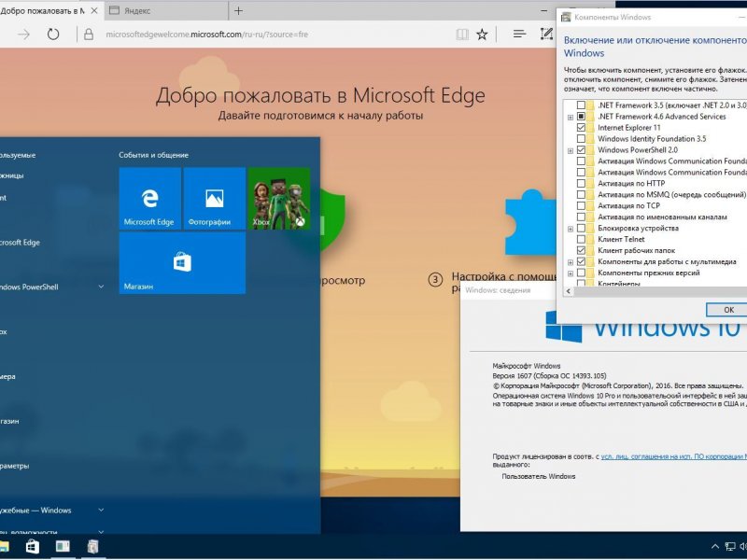
Task: Toggle .NET Framework 4.6 Advanced Services checkbox
Action: pyautogui.click(x=581, y=116)
